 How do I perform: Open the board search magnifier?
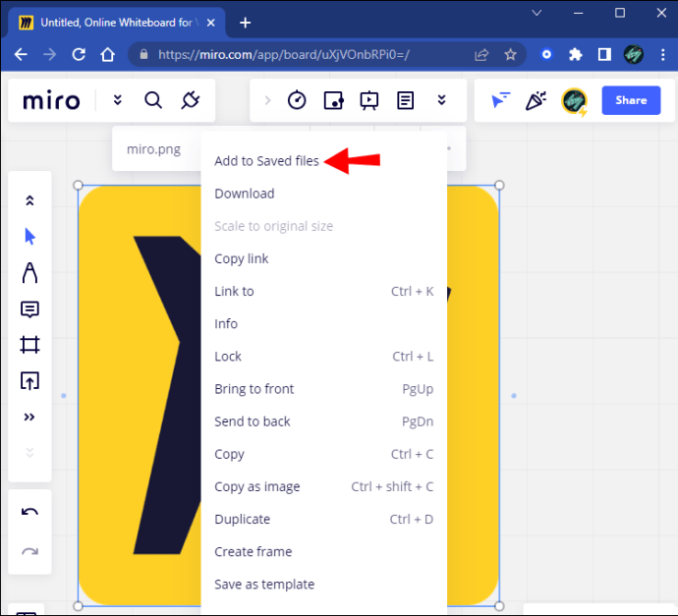153,100
